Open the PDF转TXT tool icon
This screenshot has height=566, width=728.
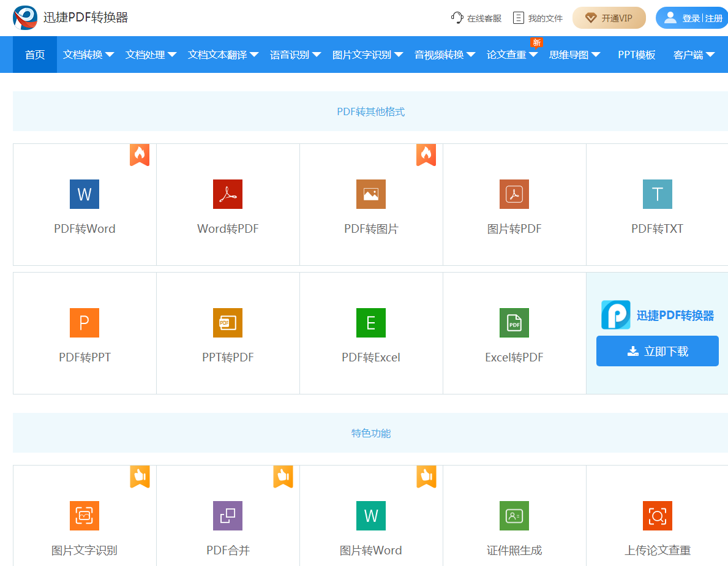[x=658, y=194]
